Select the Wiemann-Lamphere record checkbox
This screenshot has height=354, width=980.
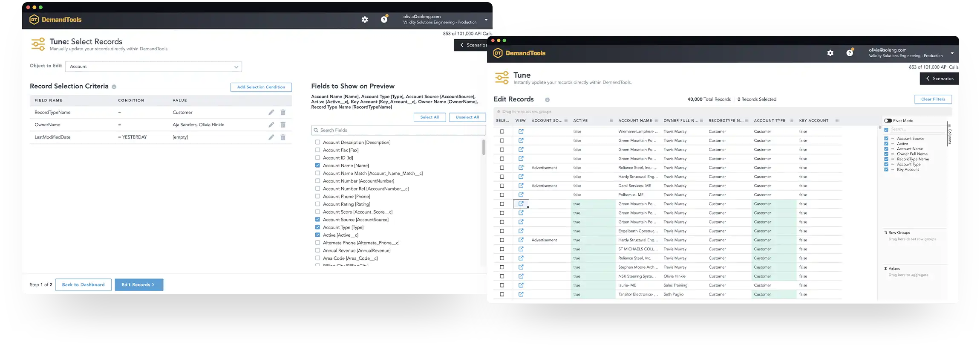click(x=502, y=131)
